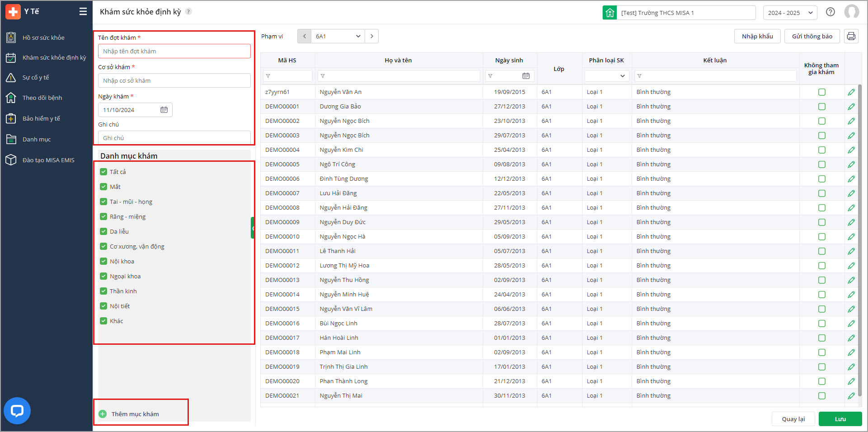
Task: Open the user avatar profile
Action: click(852, 12)
